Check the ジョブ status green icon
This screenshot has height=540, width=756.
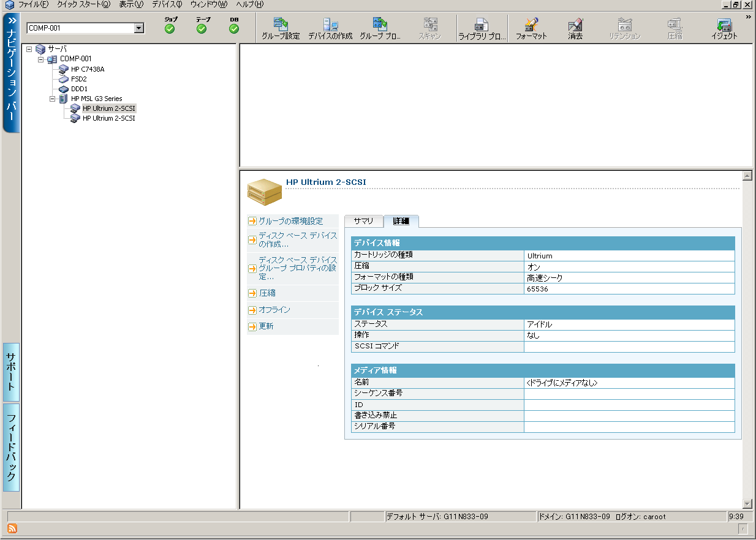coord(170,29)
